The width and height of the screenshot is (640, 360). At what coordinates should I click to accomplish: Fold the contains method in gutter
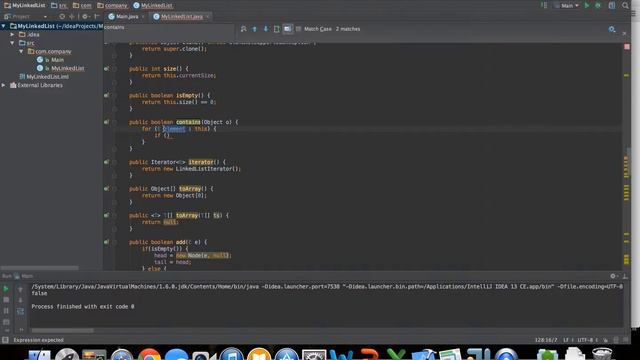pos(114,122)
